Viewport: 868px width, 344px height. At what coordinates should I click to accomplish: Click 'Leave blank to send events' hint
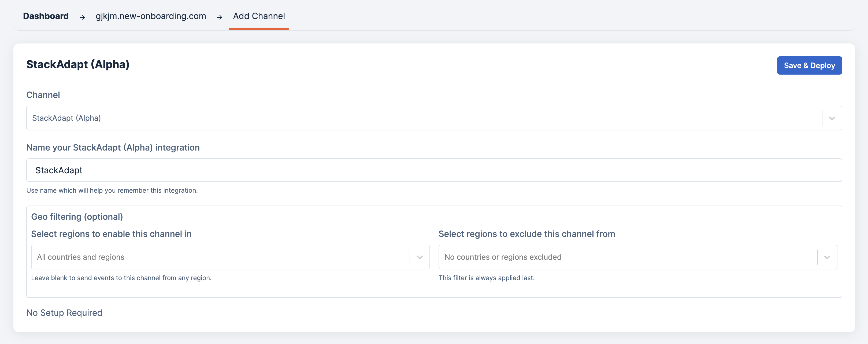pos(121,278)
